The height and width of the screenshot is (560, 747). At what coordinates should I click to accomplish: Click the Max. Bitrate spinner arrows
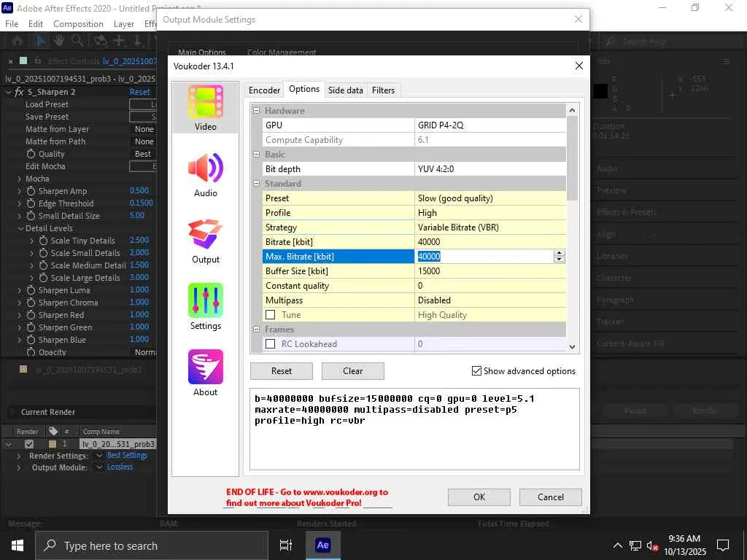(x=560, y=256)
